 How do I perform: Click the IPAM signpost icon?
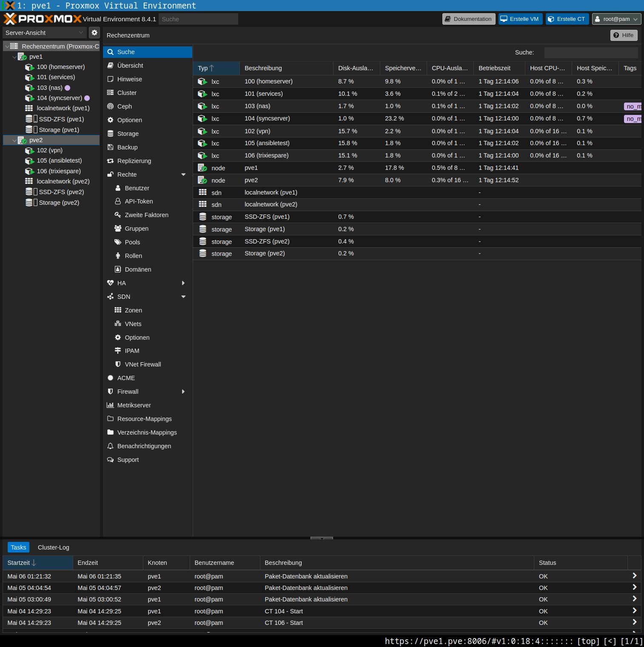point(118,351)
